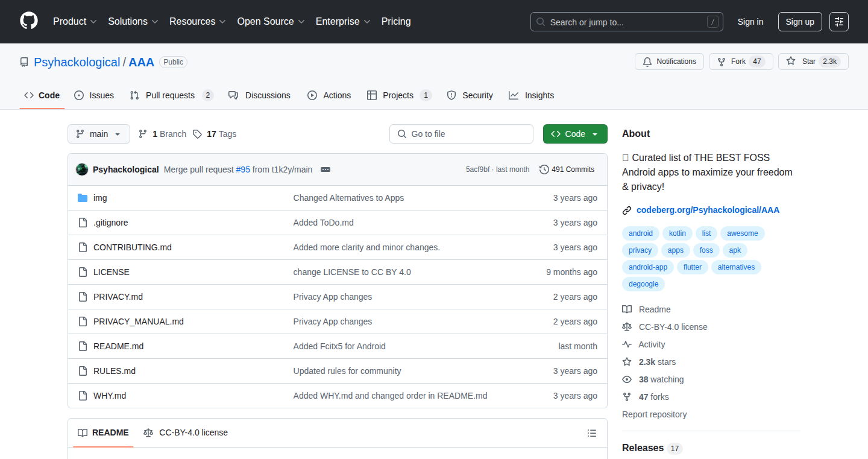Switch to the Security tab
The width and height of the screenshot is (868, 459).
(470, 95)
